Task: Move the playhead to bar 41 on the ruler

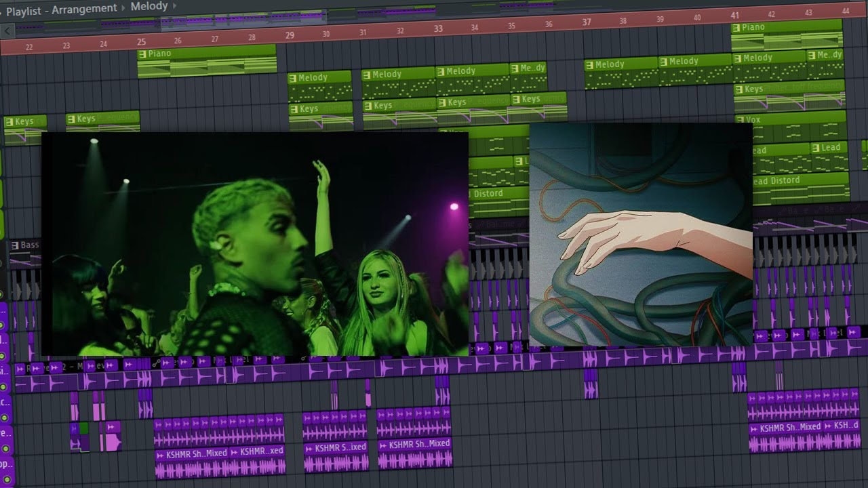Action: click(x=735, y=15)
